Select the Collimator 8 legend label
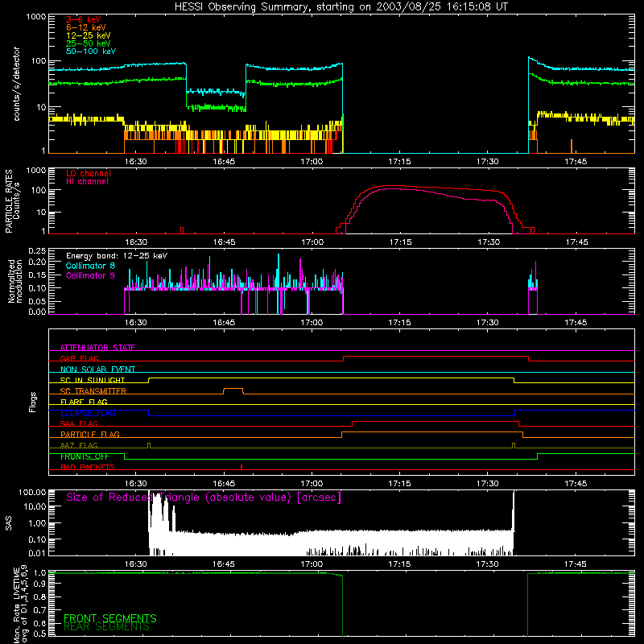The height and width of the screenshot is (644, 644). pyautogui.click(x=90, y=266)
